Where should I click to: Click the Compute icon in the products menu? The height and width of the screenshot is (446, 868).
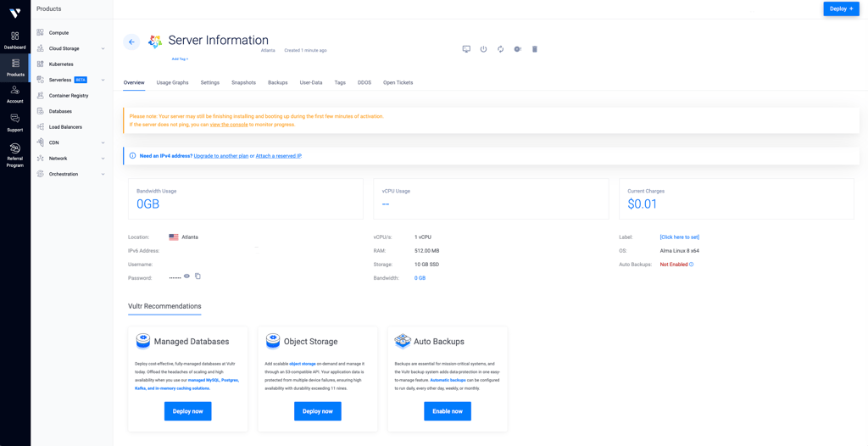[x=41, y=33]
